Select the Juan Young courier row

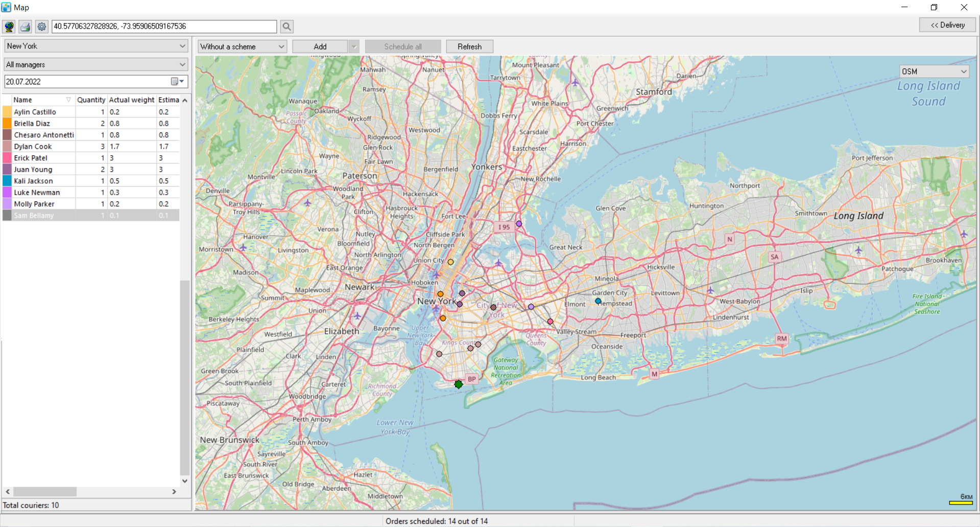pyautogui.click(x=91, y=169)
